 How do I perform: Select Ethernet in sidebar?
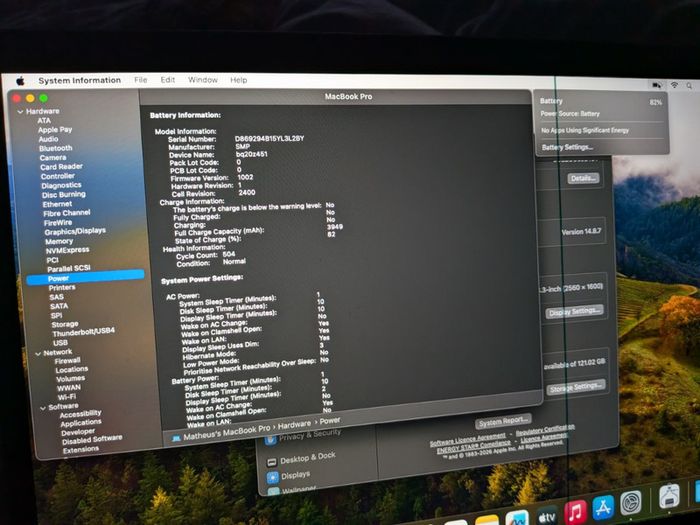(x=57, y=204)
